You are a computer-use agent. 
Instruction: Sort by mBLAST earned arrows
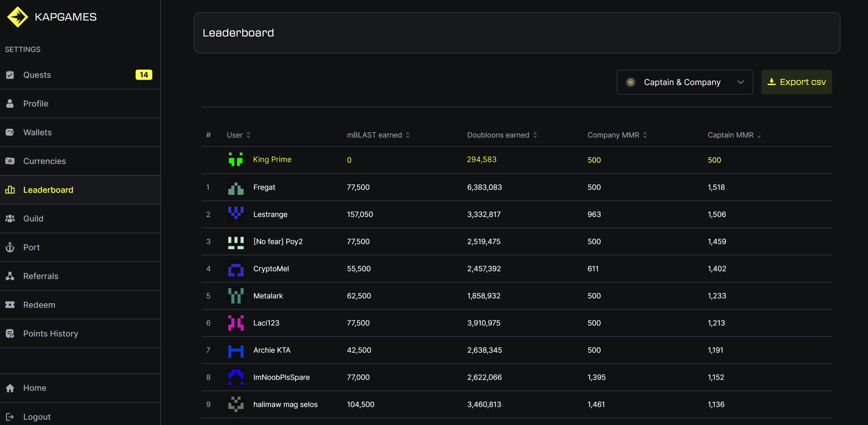408,135
